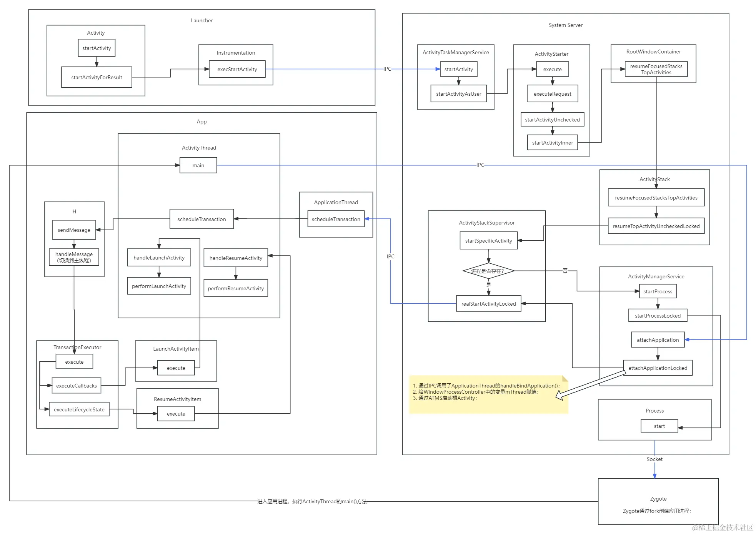Click the execStartActivity box in Instrumentation
756x534 pixels.
pyautogui.click(x=237, y=69)
